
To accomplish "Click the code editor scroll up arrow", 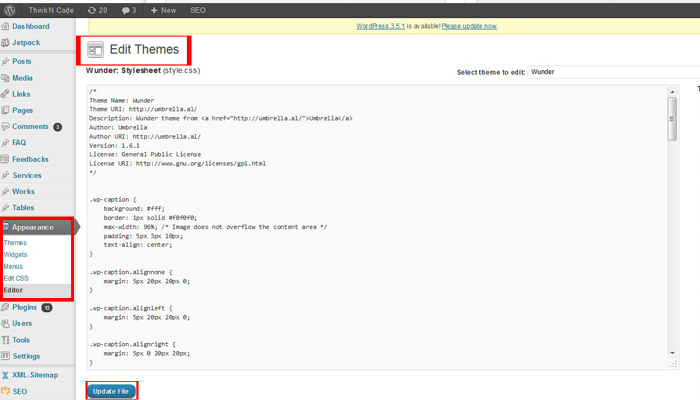I will 672,92.
